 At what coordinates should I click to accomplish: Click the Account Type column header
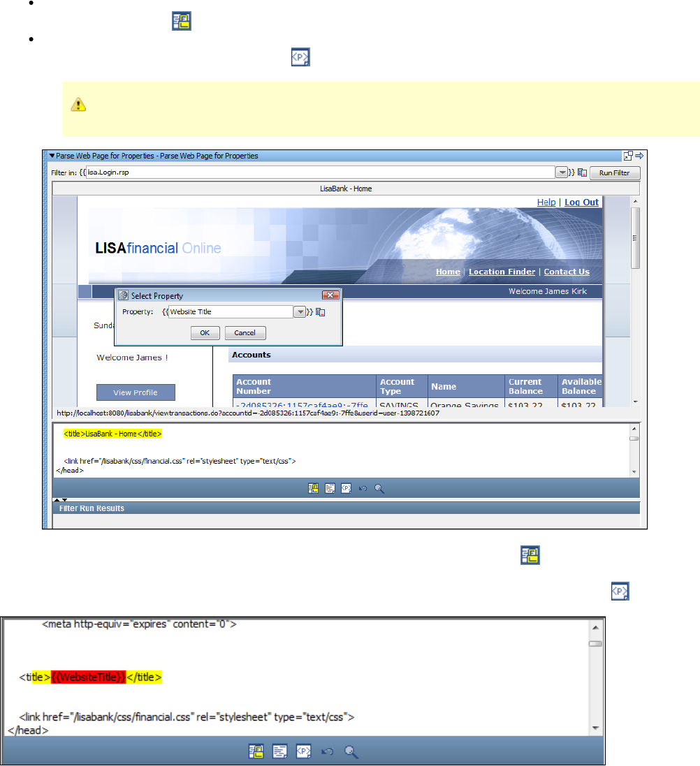tap(402, 386)
